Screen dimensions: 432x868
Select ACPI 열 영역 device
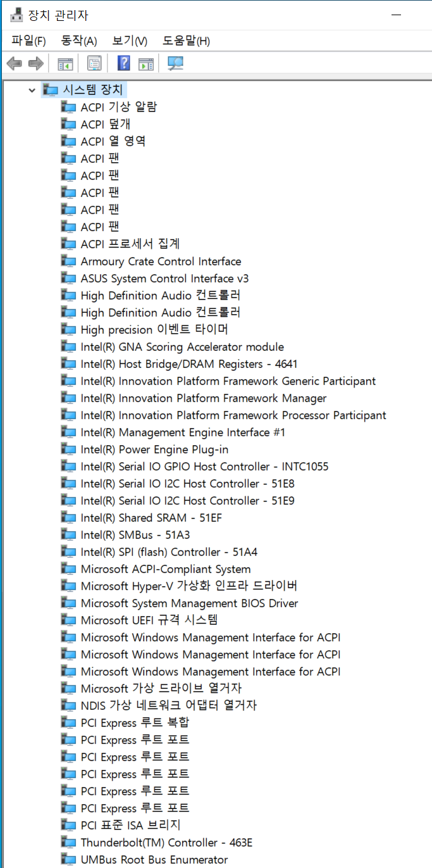[x=113, y=141]
